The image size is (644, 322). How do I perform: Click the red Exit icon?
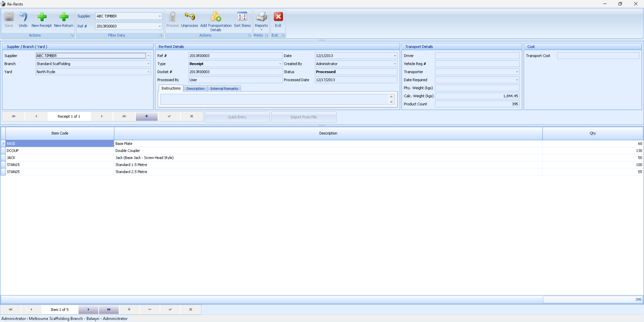click(x=278, y=17)
